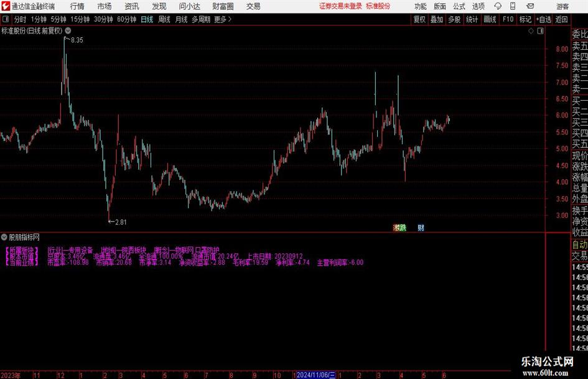588x379 pixels.
Task: Open the 发现 menu
Action: coord(159,6)
